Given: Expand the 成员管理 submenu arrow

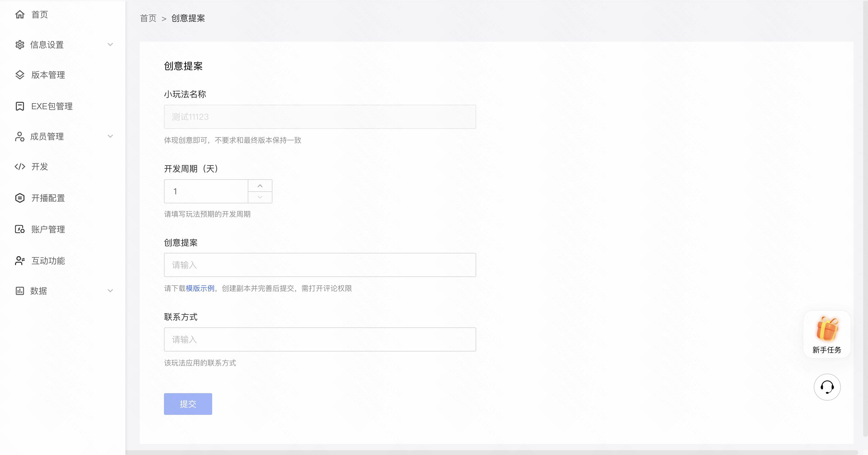Looking at the screenshot, I should tap(110, 136).
